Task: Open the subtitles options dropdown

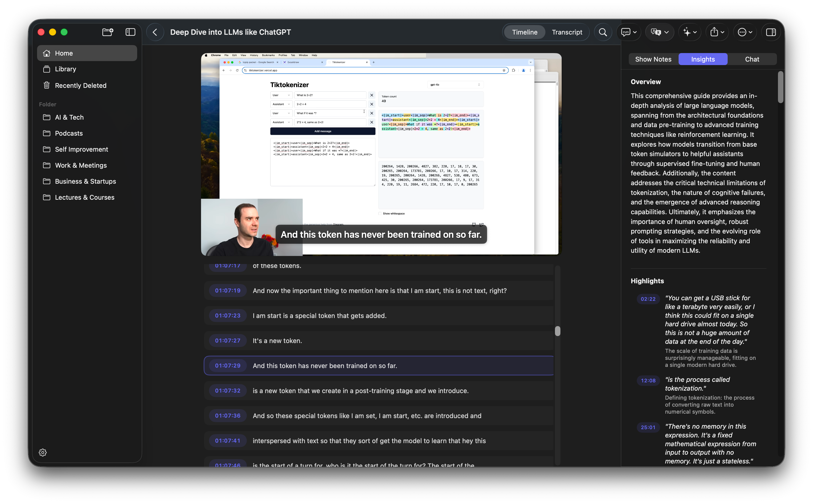Action: [x=629, y=32]
